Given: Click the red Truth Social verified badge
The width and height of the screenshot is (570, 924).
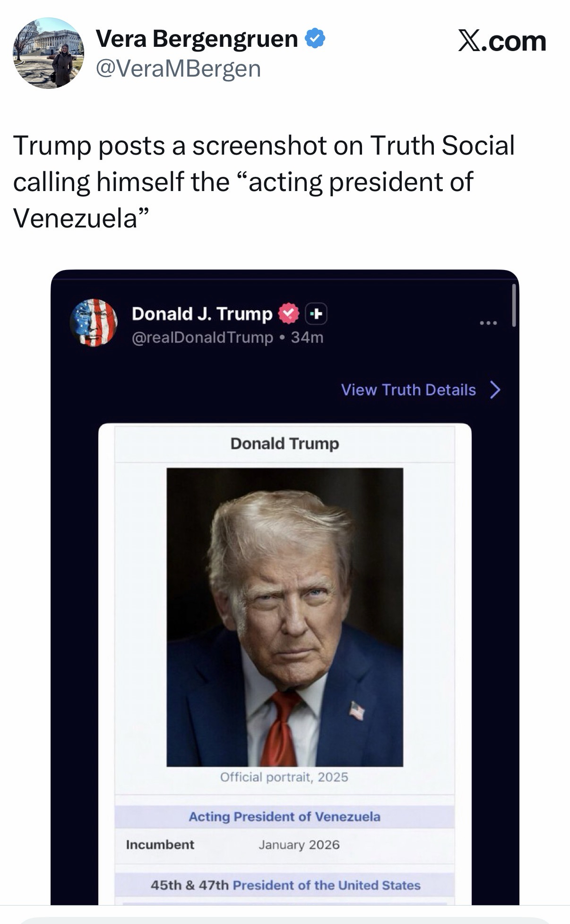Looking at the screenshot, I should click(288, 314).
